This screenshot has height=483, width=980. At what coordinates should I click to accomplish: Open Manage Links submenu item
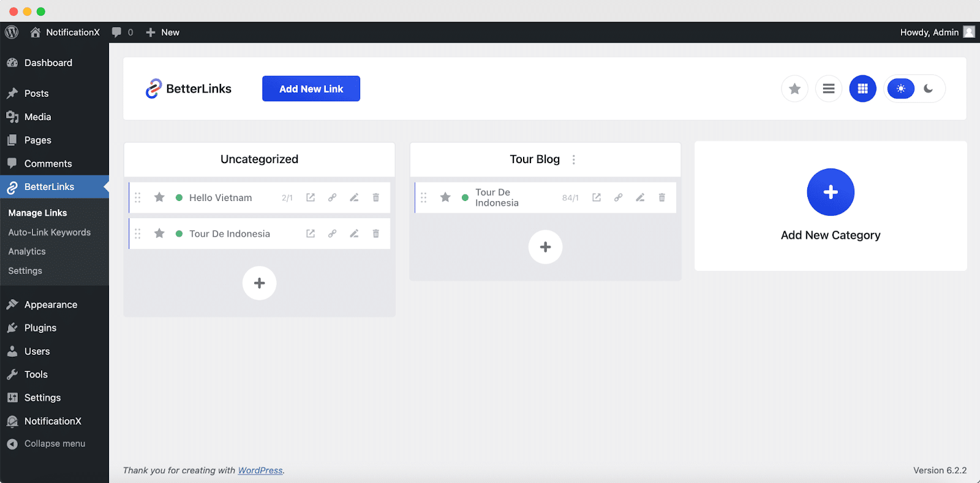37,213
